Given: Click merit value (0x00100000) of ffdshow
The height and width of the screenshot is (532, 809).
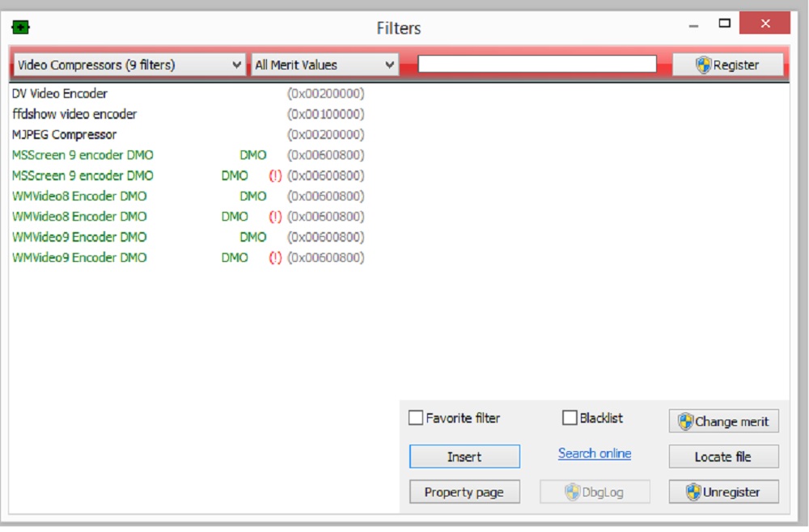Looking at the screenshot, I should coord(325,114).
